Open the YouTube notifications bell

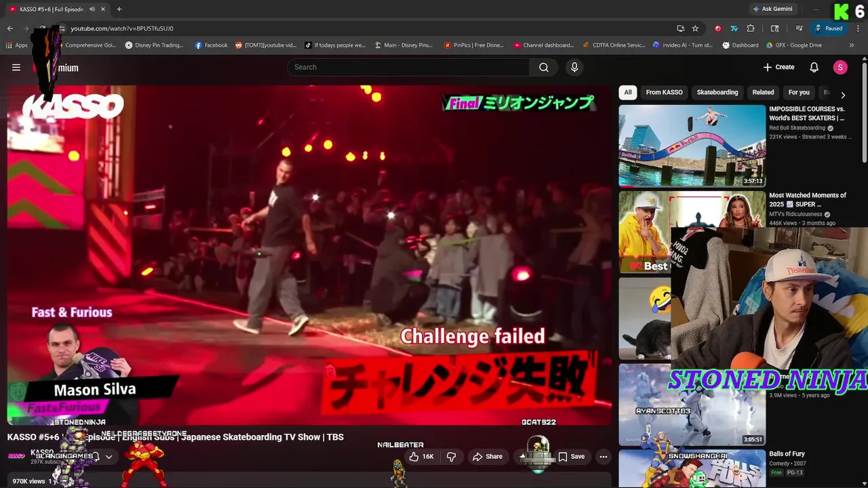pyautogui.click(x=814, y=67)
